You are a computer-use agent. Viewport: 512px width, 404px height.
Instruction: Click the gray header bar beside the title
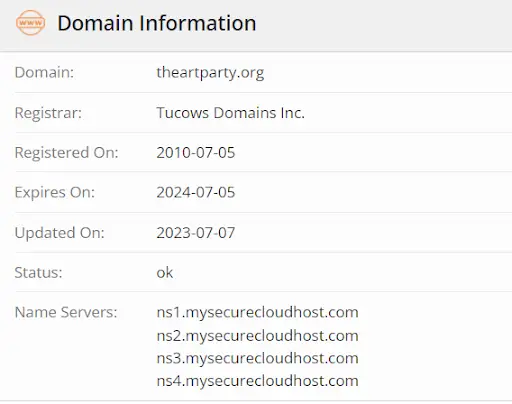click(383, 25)
